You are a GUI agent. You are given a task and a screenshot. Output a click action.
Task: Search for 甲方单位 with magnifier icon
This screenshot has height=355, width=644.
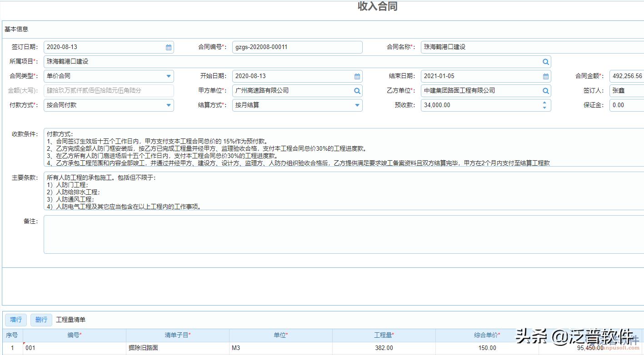357,90
